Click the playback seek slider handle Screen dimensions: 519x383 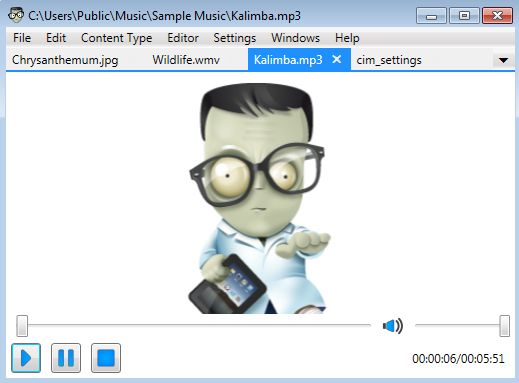pyautogui.click(x=22, y=326)
